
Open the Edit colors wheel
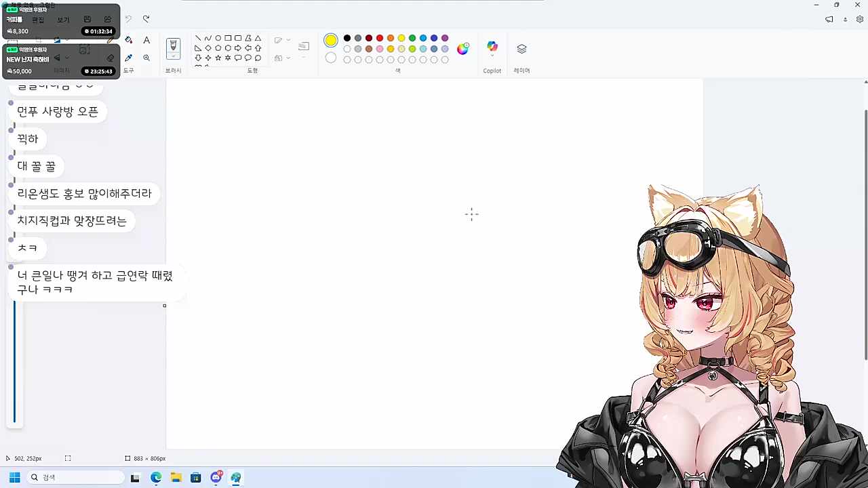[462, 49]
